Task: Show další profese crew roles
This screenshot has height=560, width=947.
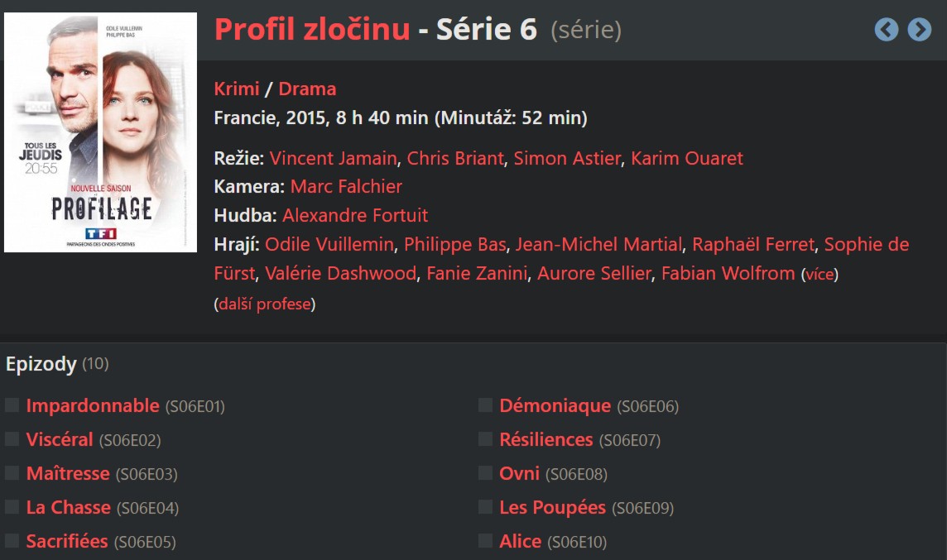Action: [265, 304]
